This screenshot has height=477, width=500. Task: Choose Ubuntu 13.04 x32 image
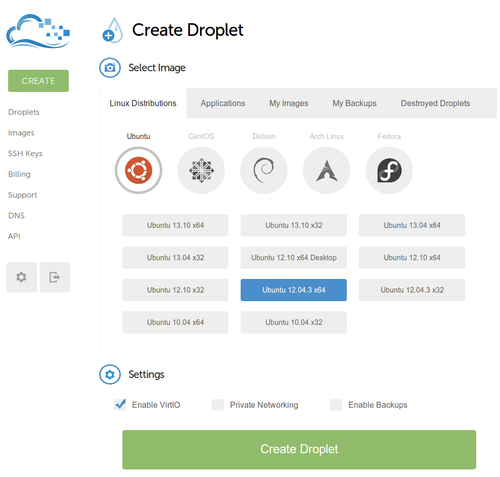[175, 258]
